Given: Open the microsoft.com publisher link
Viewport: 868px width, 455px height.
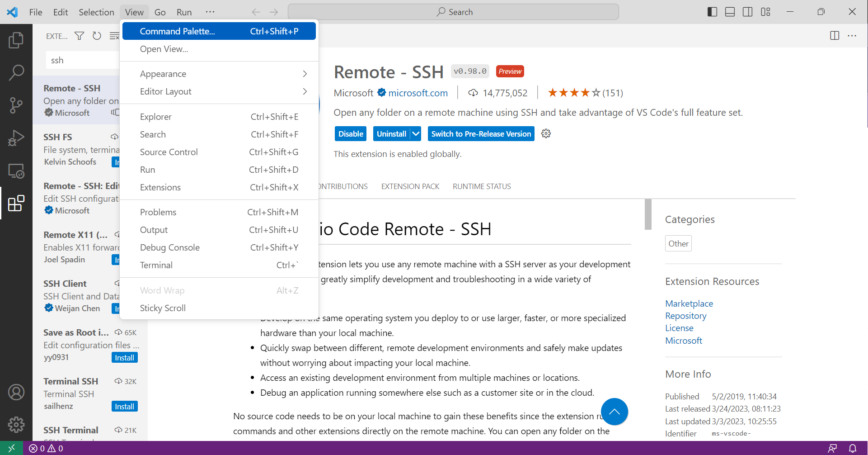Looking at the screenshot, I should coord(418,93).
